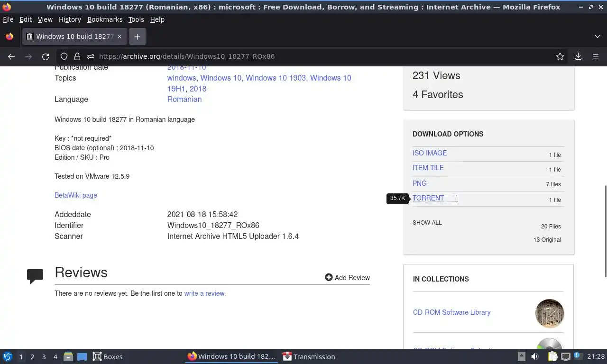The image size is (607, 364).
Task: Bookmark this page with the star icon
Action: pos(560,56)
